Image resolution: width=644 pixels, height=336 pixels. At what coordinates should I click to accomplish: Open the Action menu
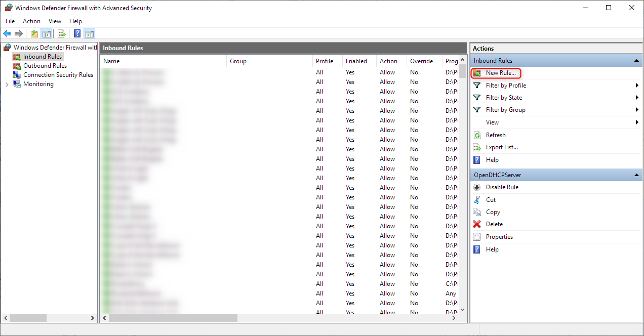tap(31, 21)
